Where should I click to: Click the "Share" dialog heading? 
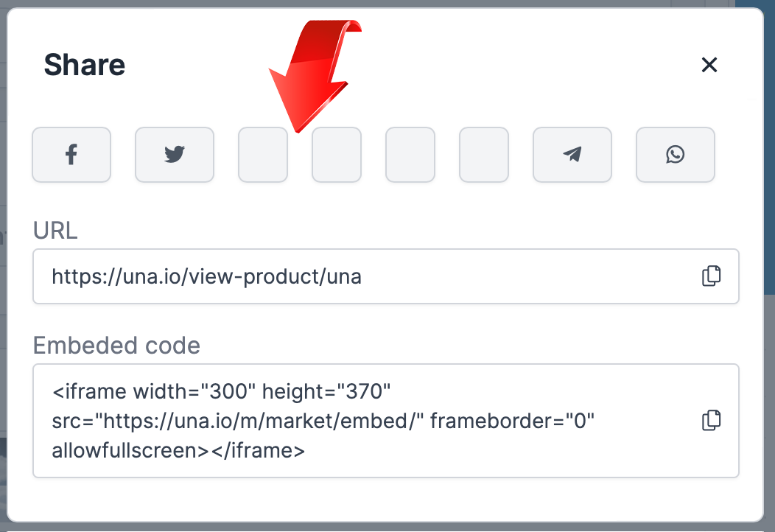[85, 65]
